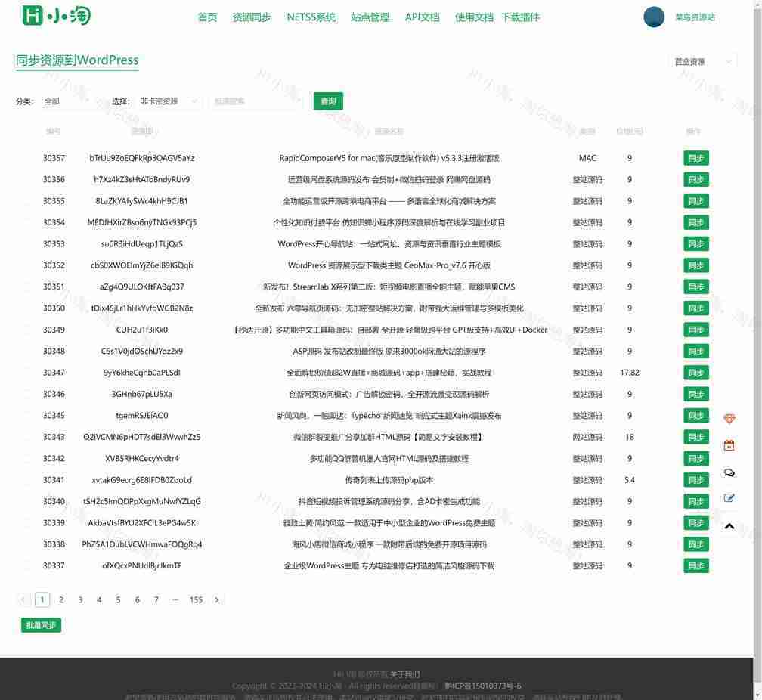Click the back-to-top arrow icon
The height and width of the screenshot is (700, 762).
[x=729, y=526]
